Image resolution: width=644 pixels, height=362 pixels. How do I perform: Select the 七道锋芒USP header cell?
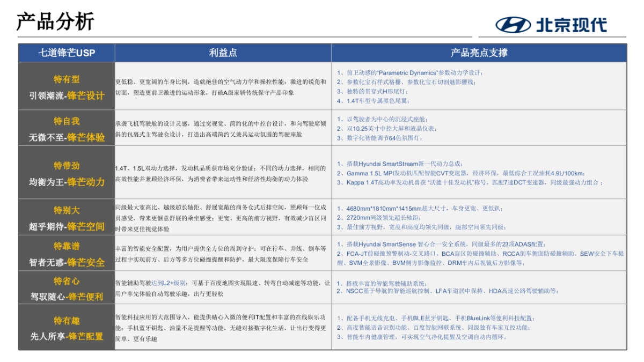[x=67, y=53]
